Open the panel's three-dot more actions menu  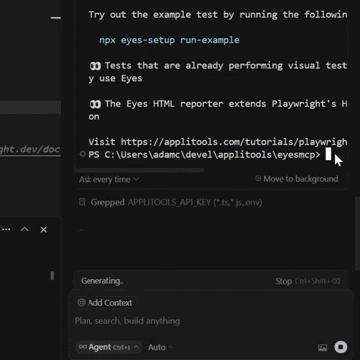coord(6,229)
